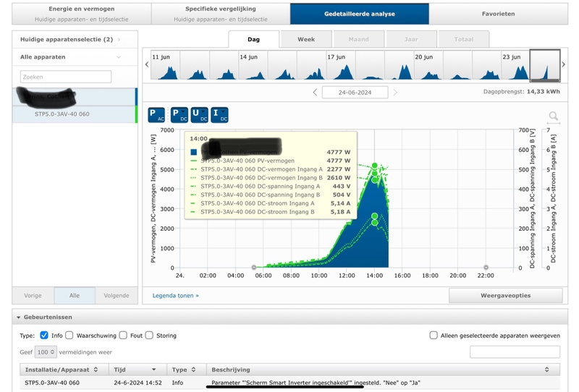Click the events filter text field
Viewport: 579px width, 392px height.
click(515, 351)
